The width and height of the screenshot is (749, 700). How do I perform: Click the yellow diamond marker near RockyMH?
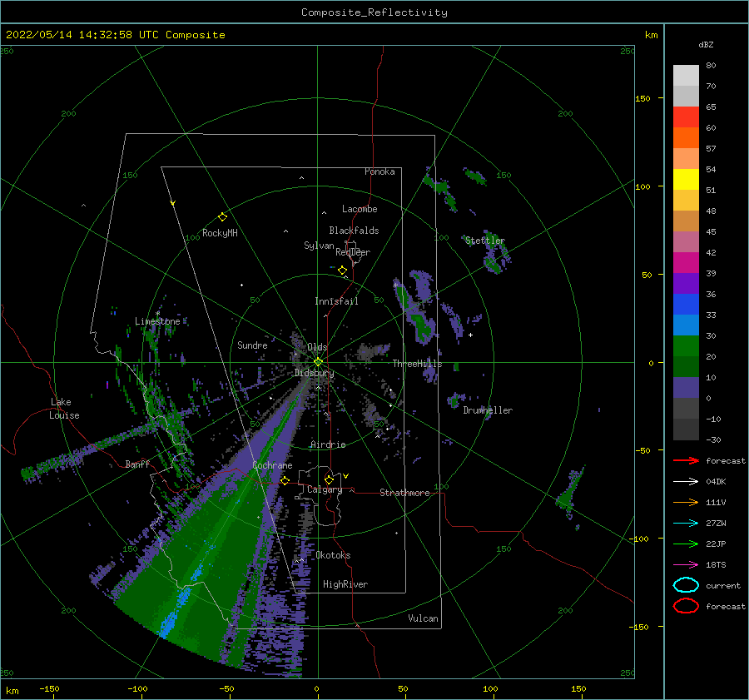(222, 217)
